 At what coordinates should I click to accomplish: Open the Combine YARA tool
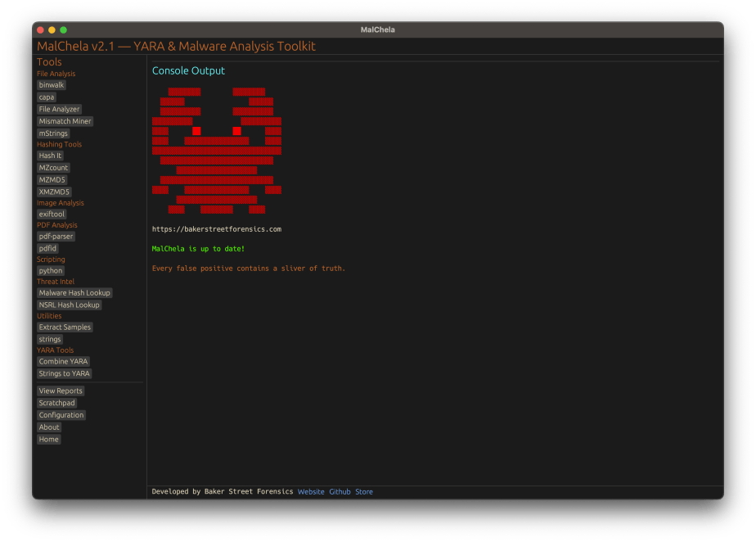coord(63,361)
